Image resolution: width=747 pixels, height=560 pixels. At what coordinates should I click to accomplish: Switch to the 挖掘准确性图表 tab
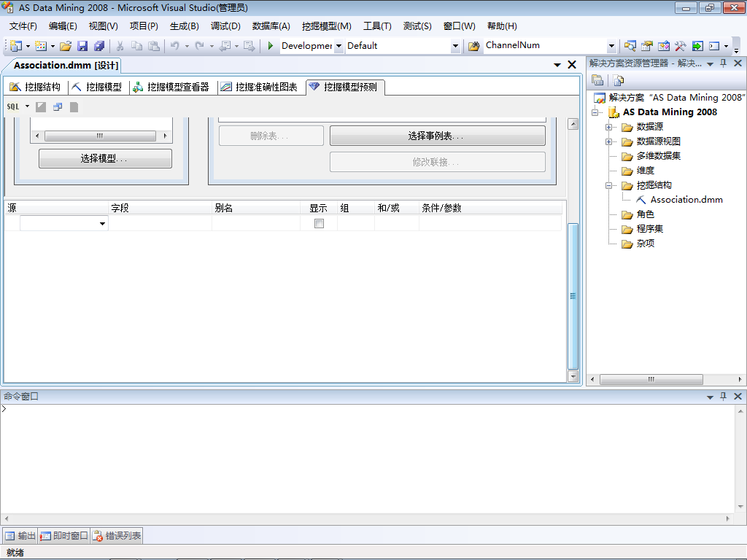[260, 87]
